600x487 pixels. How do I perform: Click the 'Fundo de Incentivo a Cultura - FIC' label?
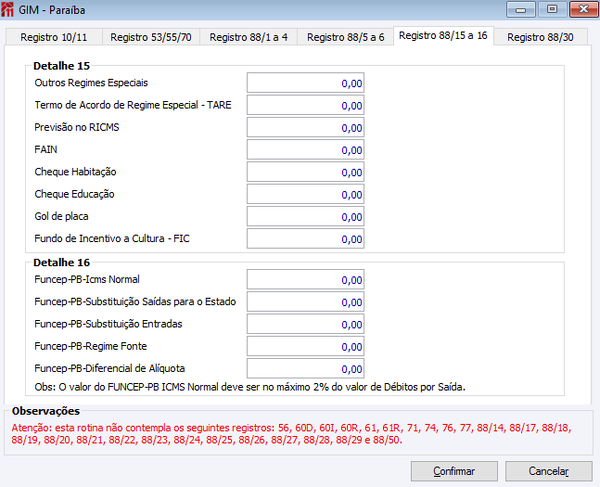pyautogui.click(x=112, y=238)
